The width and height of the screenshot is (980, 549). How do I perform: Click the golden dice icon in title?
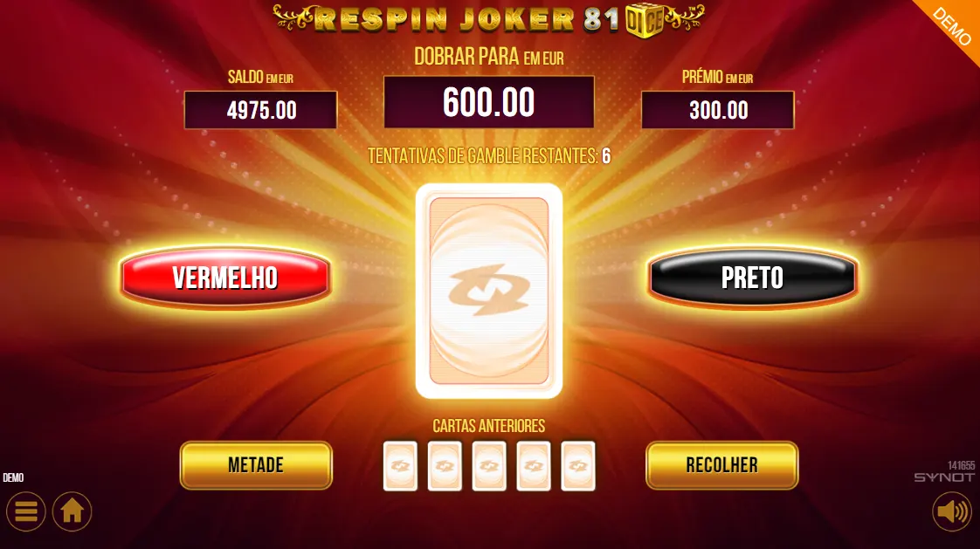coord(644,21)
